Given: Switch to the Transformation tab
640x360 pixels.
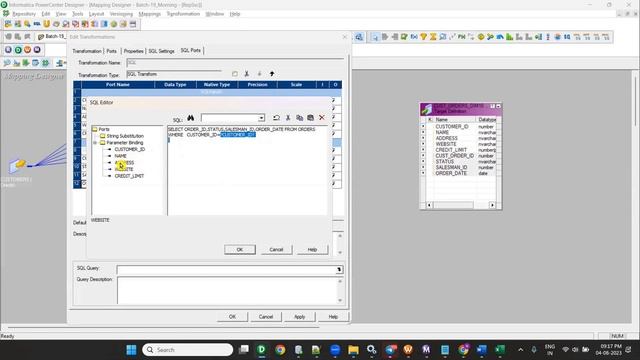Looking at the screenshot, I should pyautogui.click(x=87, y=51).
